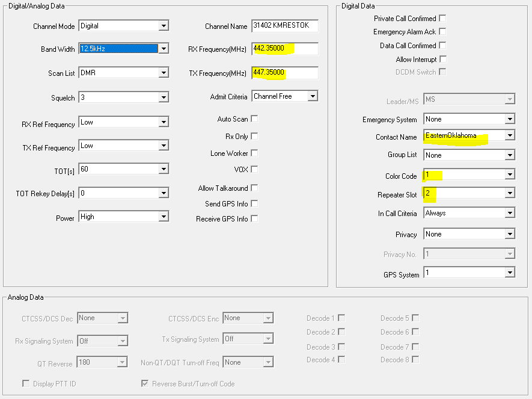The width and height of the screenshot is (532, 399).
Task: Open the Admit Criteria dropdown
Action: click(312, 96)
